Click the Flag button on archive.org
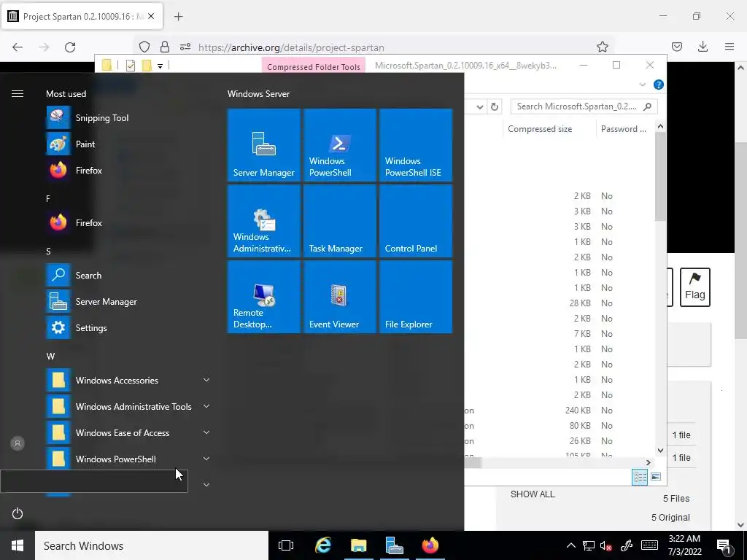Image resolution: width=747 pixels, height=560 pixels. pyautogui.click(x=695, y=287)
